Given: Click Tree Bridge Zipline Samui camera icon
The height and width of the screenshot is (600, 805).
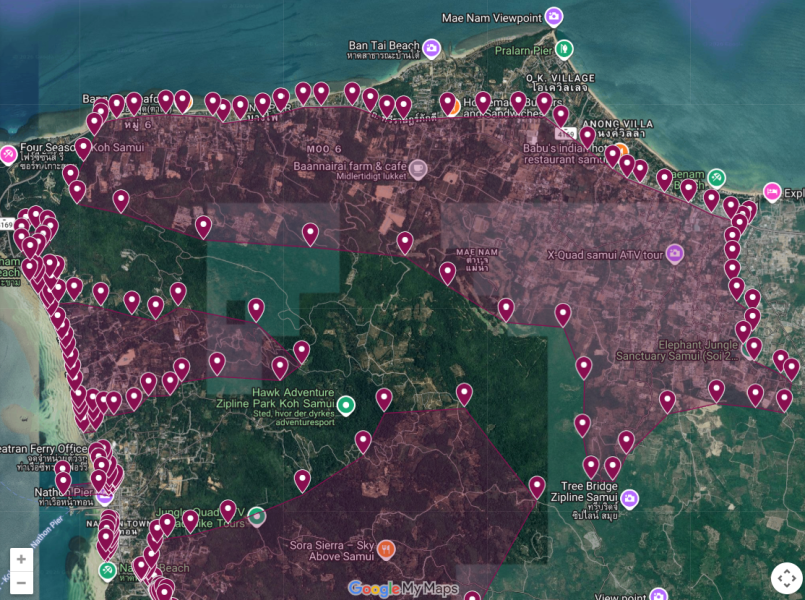Looking at the screenshot, I should (x=629, y=498).
